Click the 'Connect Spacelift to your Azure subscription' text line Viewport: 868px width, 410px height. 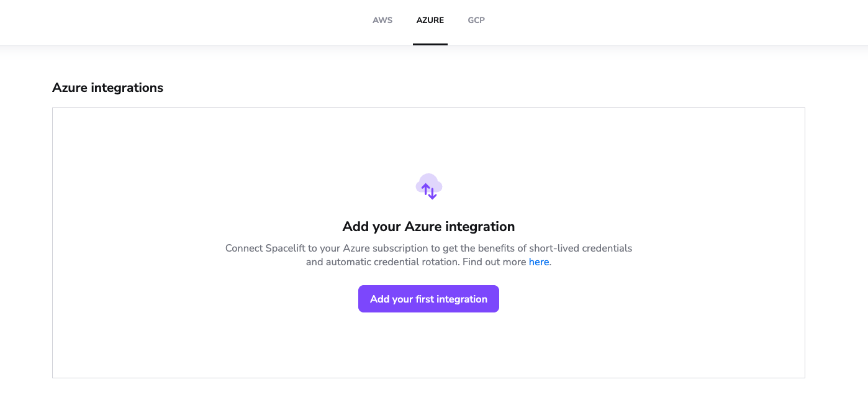tap(428, 248)
